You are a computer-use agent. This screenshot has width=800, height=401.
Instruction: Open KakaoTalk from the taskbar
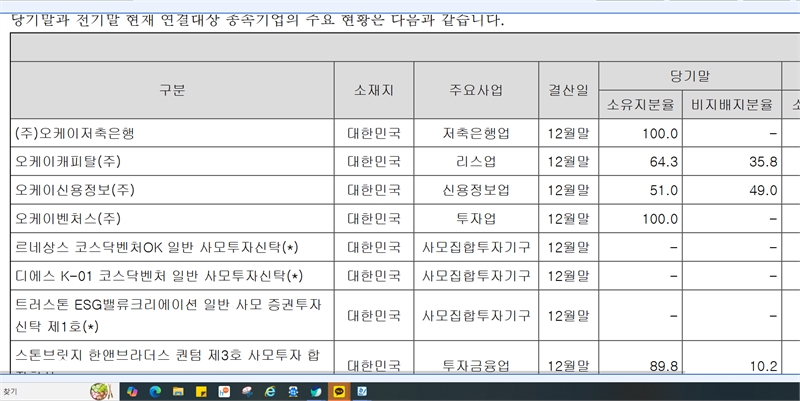point(339,391)
